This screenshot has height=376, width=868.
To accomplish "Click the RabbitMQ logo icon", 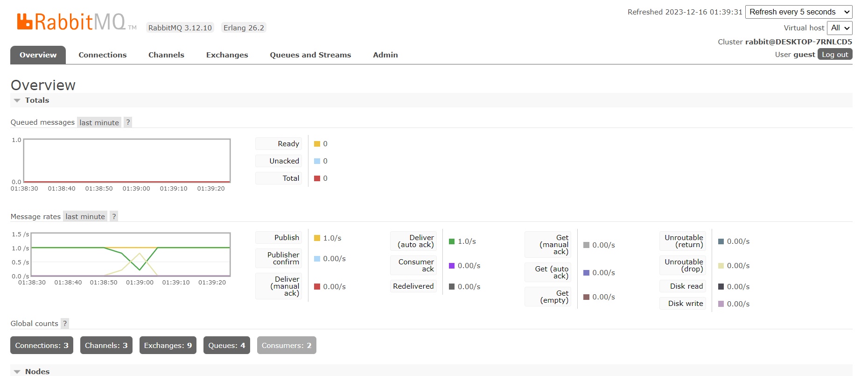I will [25, 21].
